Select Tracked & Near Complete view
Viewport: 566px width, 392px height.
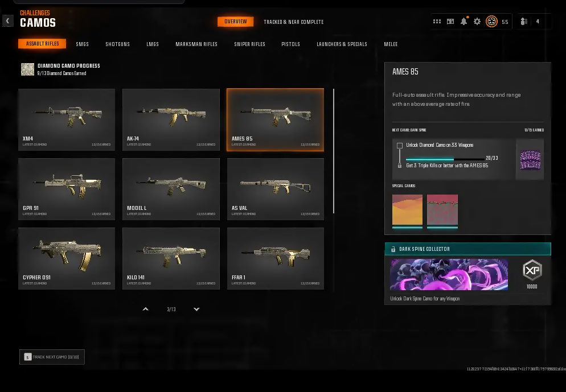(x=293, y=22)
